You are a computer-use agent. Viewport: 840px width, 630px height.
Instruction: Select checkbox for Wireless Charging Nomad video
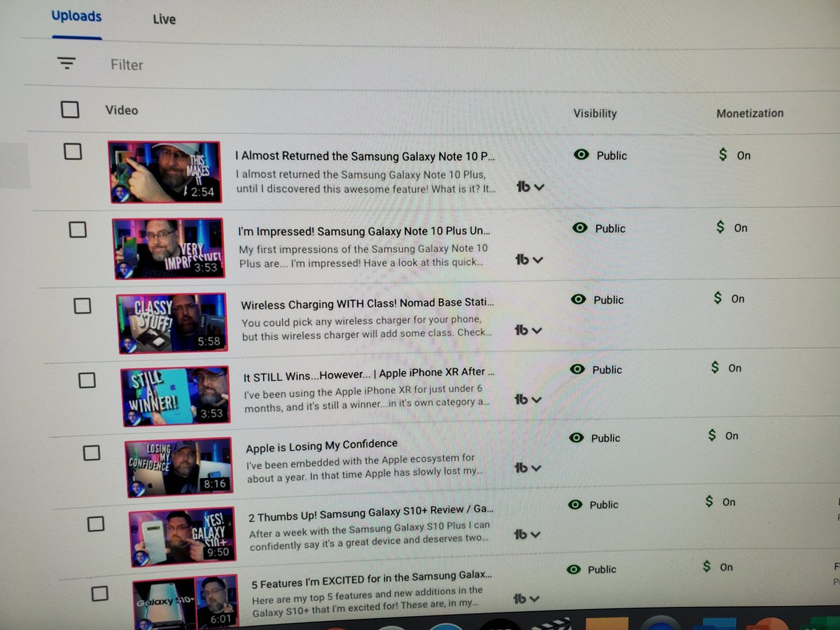pyautogui.click(x=83, y=306)
